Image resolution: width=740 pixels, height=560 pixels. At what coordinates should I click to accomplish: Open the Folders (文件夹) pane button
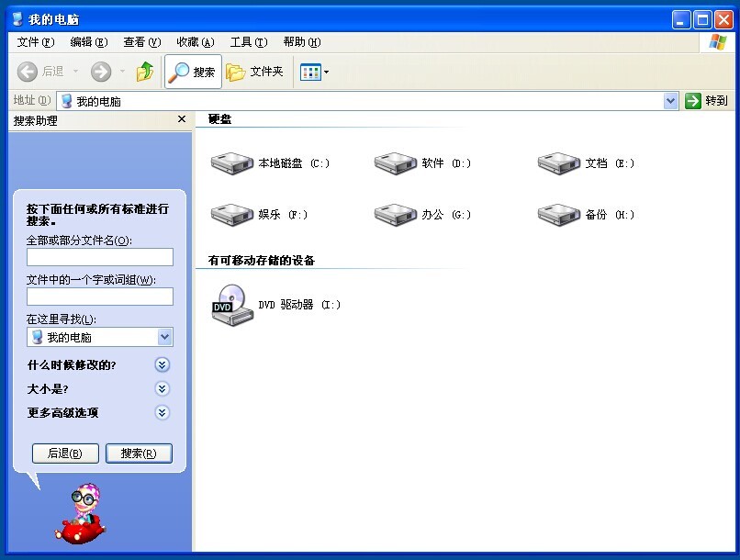point(255,72)
